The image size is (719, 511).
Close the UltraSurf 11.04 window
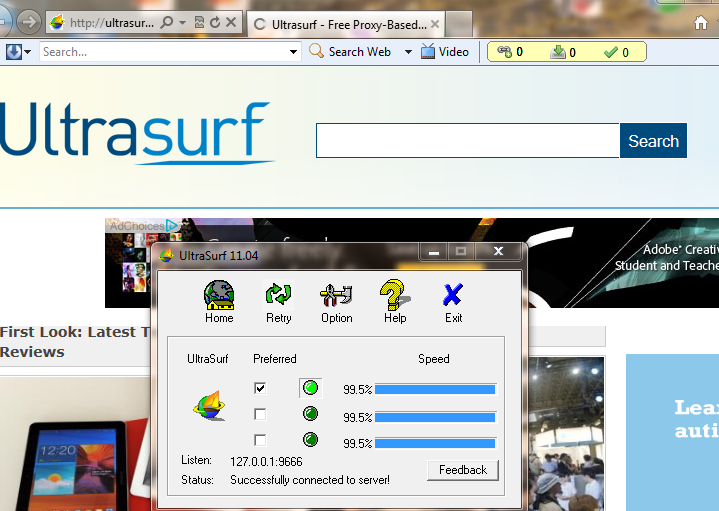pyautogui.click(x=498, y=251)
